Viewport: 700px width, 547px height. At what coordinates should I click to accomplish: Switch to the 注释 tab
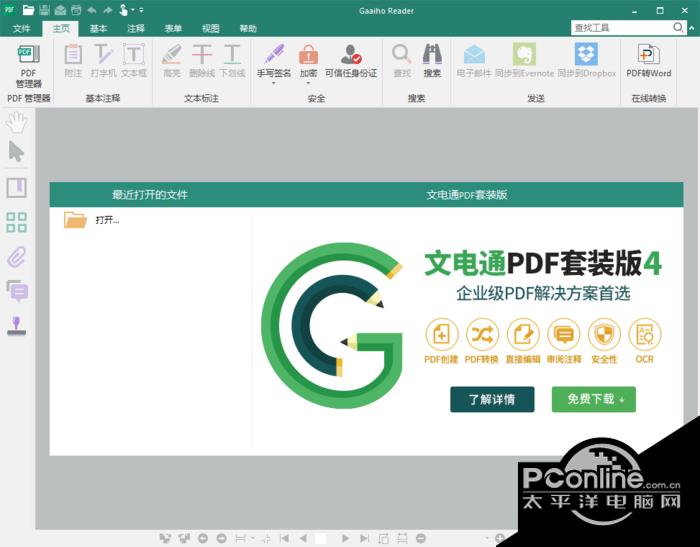(136, 29)
